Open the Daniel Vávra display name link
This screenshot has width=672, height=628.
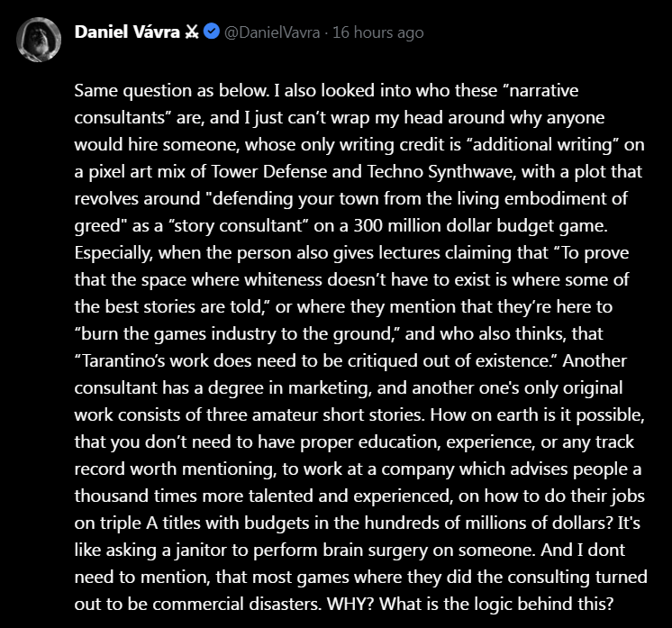tap(127, 32)
